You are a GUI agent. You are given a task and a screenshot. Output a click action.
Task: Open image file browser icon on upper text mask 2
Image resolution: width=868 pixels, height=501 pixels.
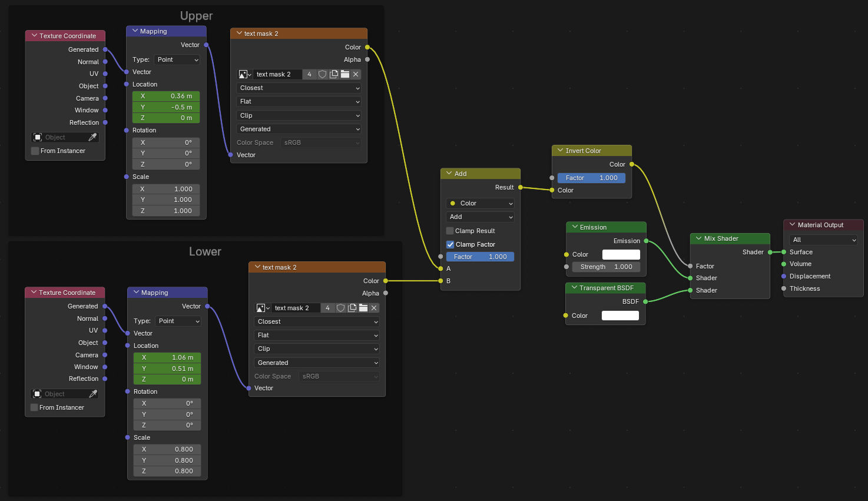click(344, 74)
